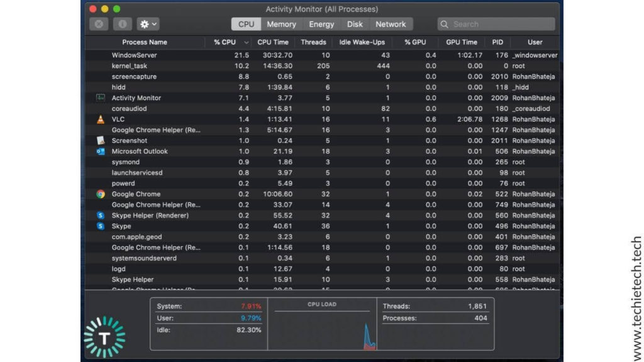Viewport: 644px width, 362px height.
Task: Sort by the Threads column header
Action: [313, 42]
